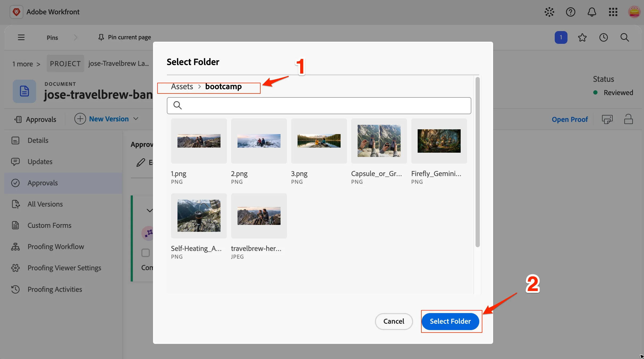Open All Versions in sidebar

63,204
